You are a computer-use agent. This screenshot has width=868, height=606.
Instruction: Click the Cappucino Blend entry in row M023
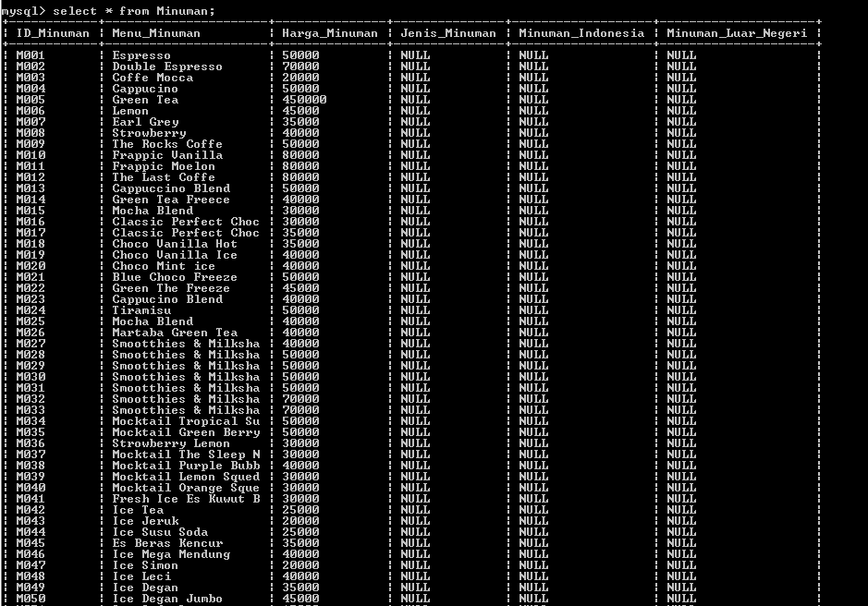167,299
